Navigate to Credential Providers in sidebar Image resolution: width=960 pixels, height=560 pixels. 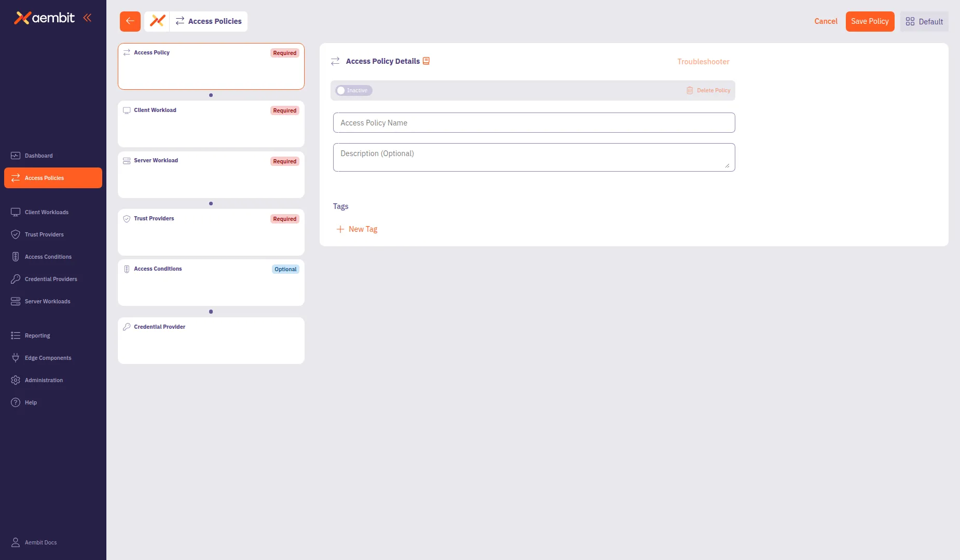(50, 279)
